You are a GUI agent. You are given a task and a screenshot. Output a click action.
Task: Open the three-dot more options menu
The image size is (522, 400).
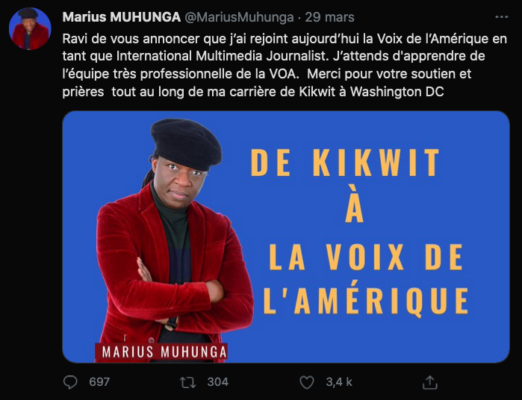tap(501, 17)
